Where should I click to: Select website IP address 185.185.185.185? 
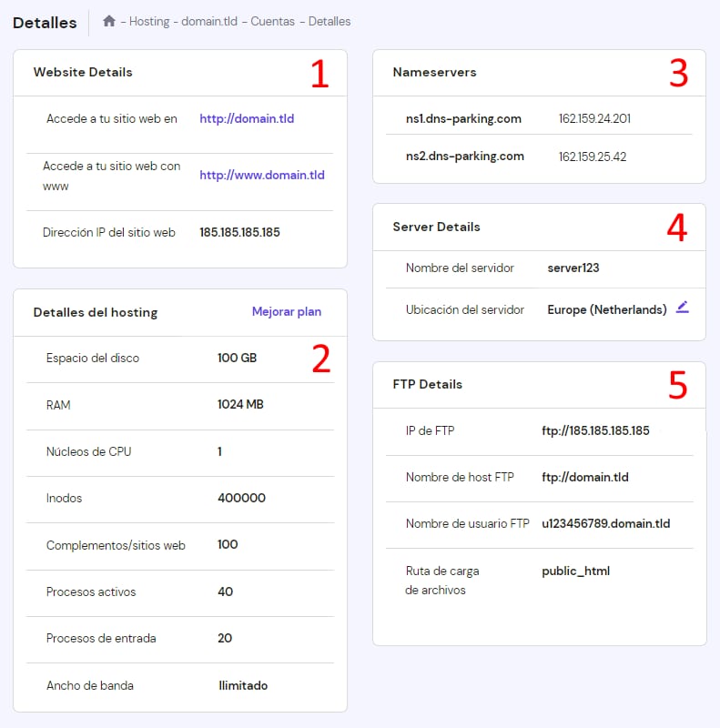coord(239,233)
